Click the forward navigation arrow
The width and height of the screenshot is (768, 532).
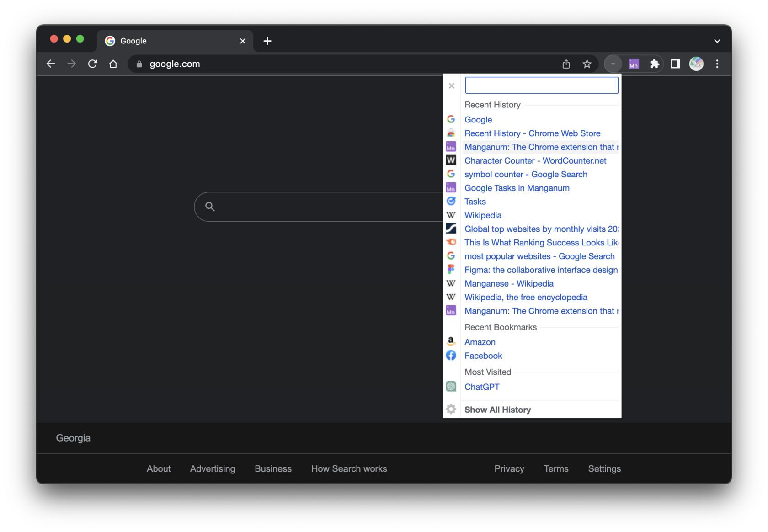71,64
